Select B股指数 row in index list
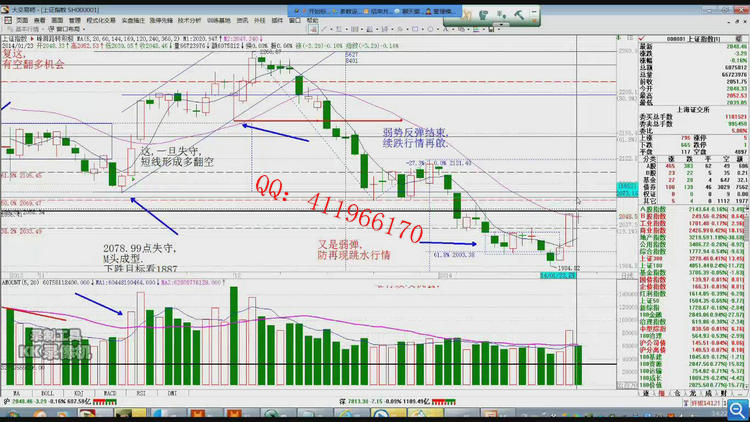 point(692,216)
